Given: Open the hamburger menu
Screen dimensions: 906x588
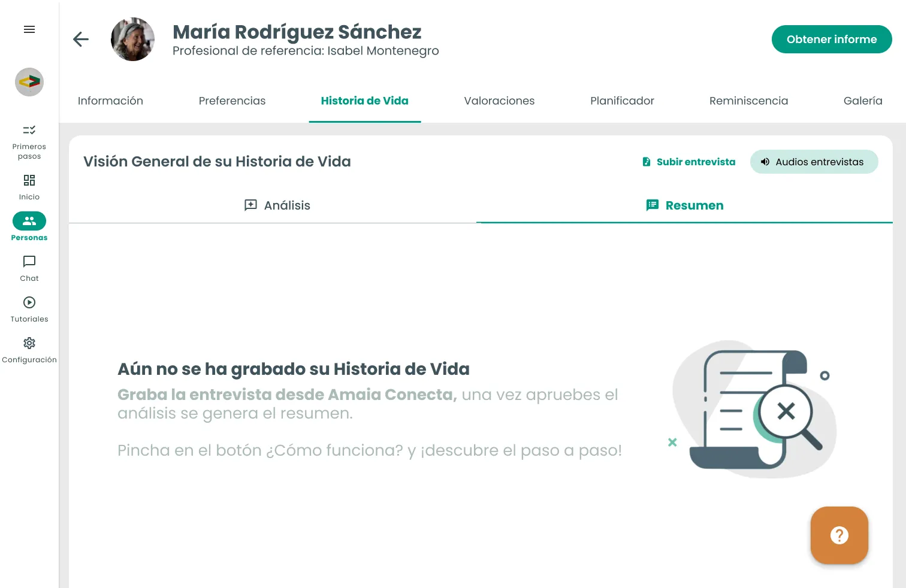Looking at the screenshot, I should [29, 29].
